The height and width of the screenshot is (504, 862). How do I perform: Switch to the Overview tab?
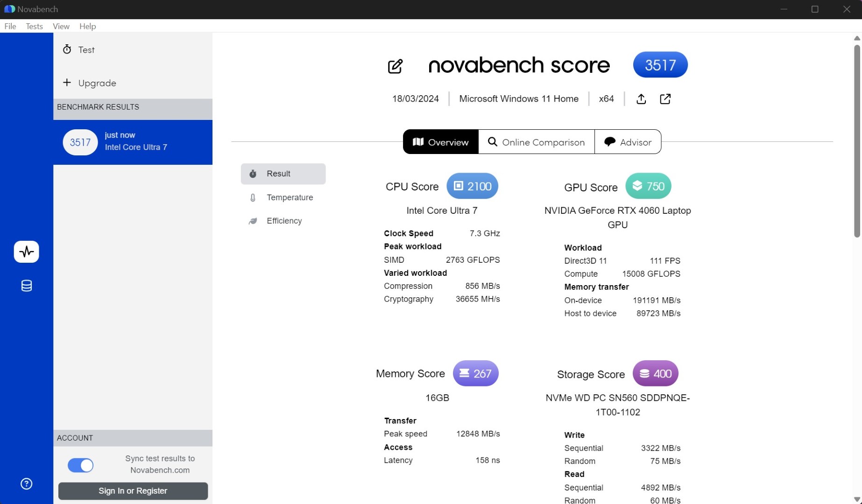click(x=441, y=142)
